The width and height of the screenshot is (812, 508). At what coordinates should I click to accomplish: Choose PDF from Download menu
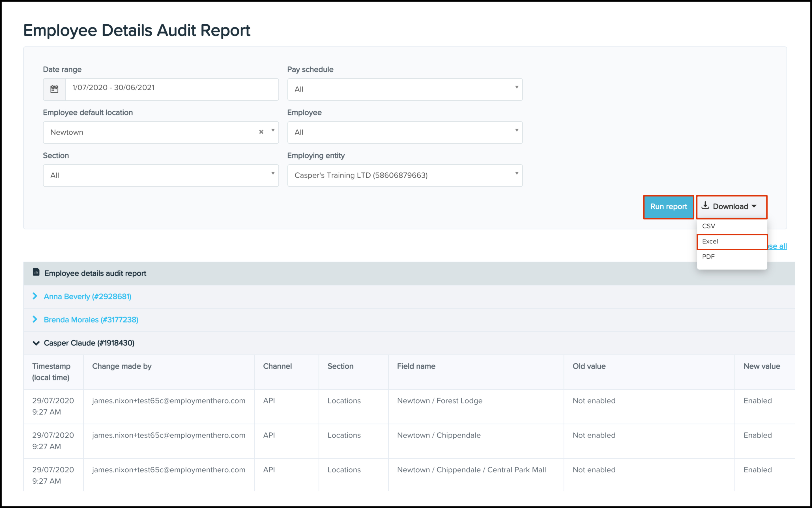708,257
